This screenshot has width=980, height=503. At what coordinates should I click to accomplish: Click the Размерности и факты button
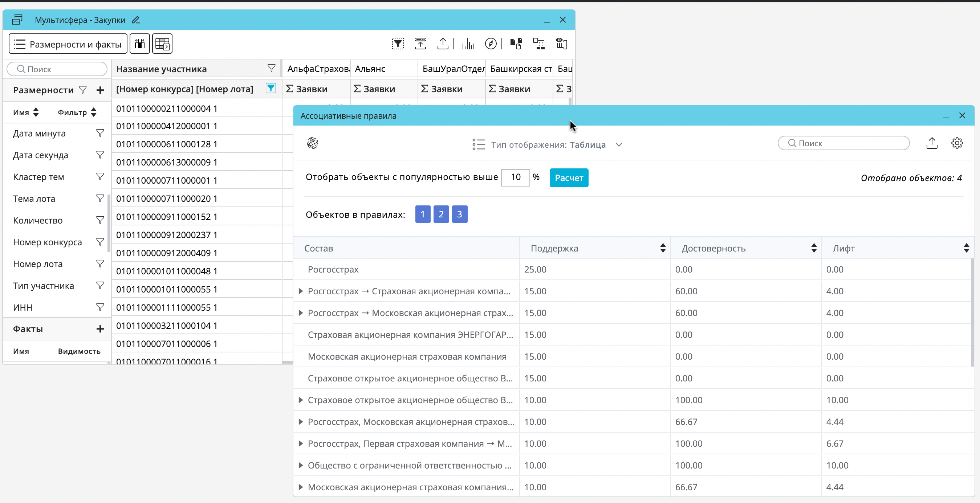[x=68, y=44]
